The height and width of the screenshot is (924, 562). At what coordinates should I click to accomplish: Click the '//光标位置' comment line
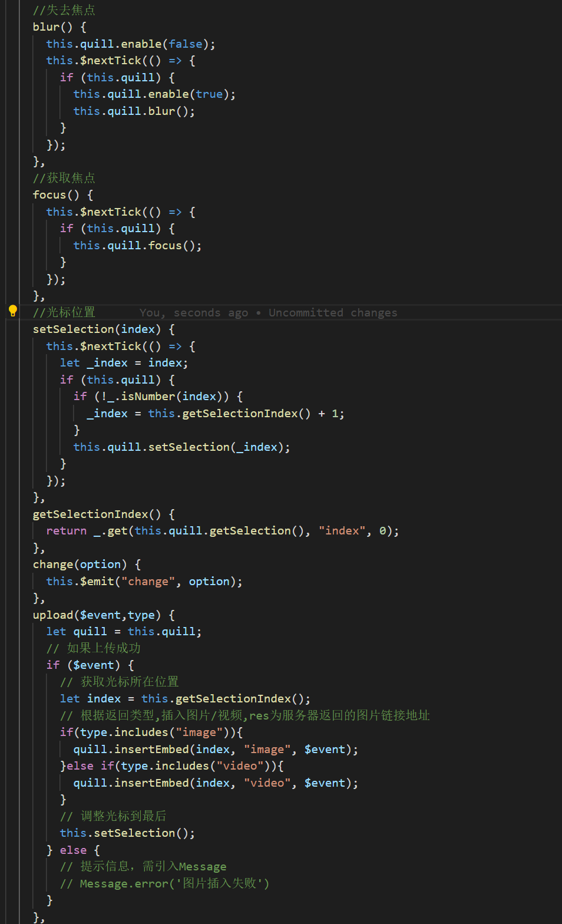tap(64, 312)
